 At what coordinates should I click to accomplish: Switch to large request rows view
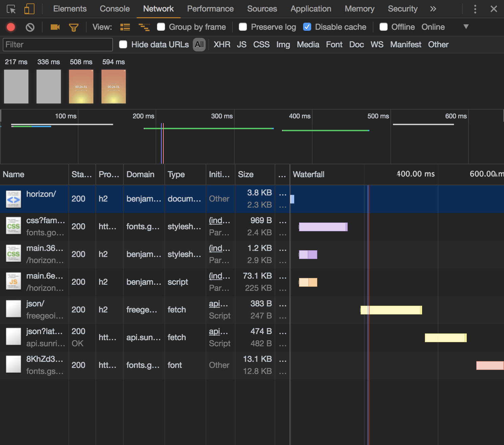[125, 27]
